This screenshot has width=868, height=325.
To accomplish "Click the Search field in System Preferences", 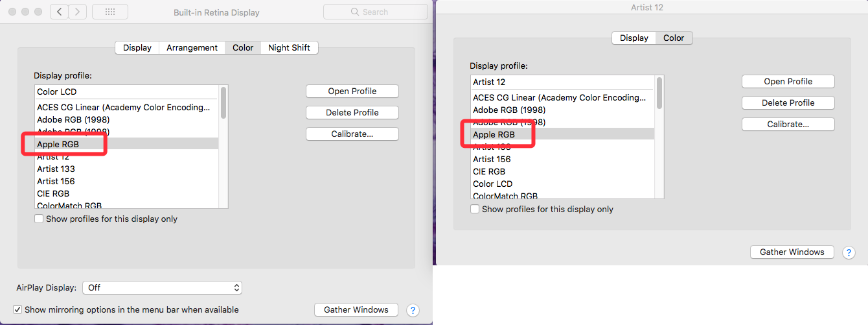I will coord(376,12).
